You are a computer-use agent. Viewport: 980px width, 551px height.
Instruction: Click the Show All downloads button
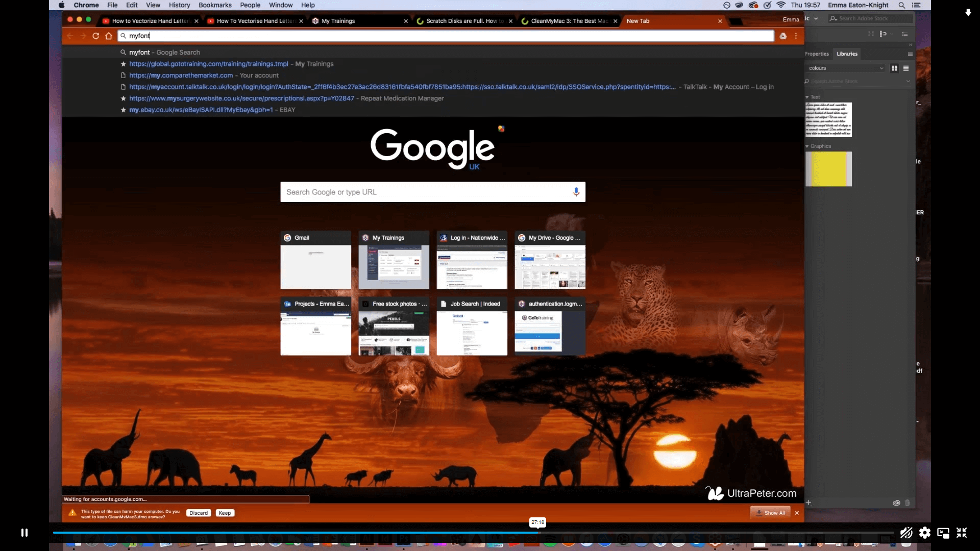pyautogui.click(x=770, y=513)
